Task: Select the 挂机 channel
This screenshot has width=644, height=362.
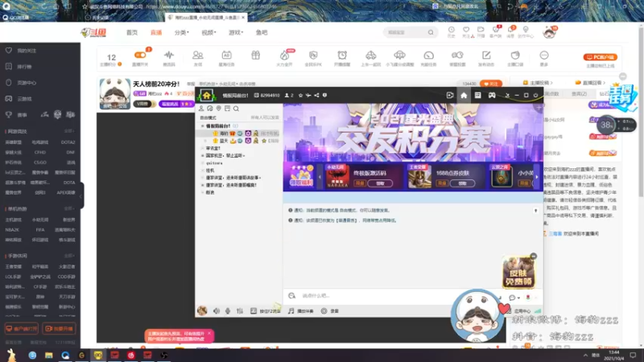Action: click(x=210, y=171)
